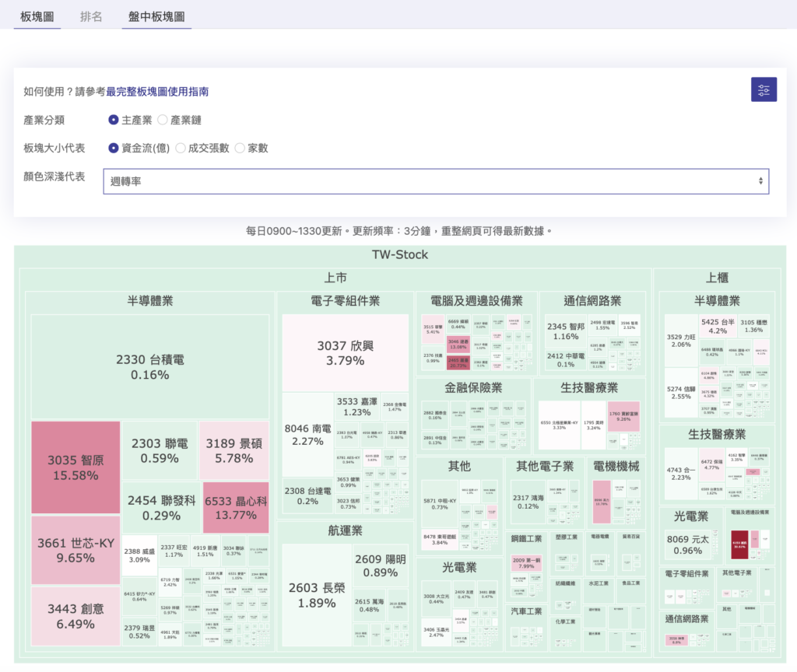Click the 3529 力旺 block
Screen dimensions: 797x672
(x=681, y=341)
